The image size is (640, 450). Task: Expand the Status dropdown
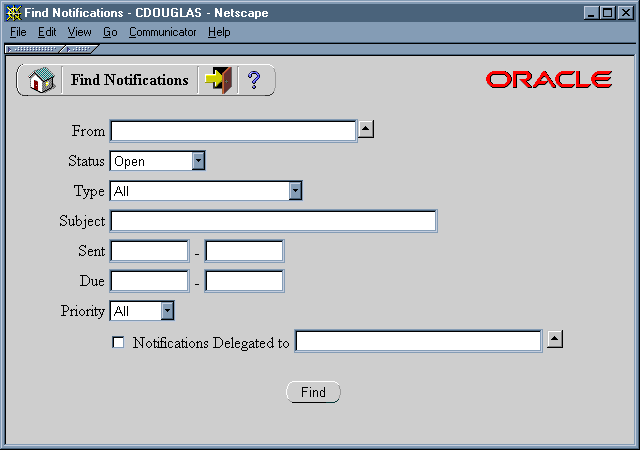click(198, 160)
